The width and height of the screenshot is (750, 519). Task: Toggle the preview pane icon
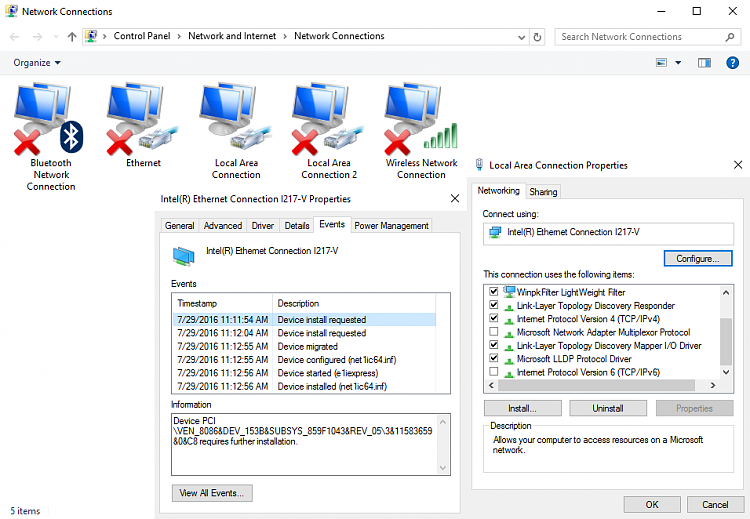(704, 62)
